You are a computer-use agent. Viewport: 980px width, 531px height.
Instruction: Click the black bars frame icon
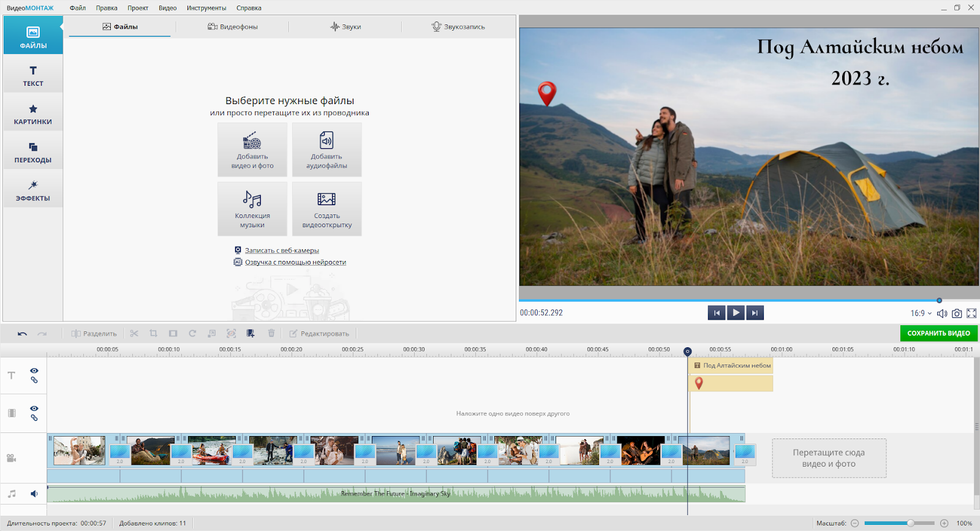click(x=173, y=333)
